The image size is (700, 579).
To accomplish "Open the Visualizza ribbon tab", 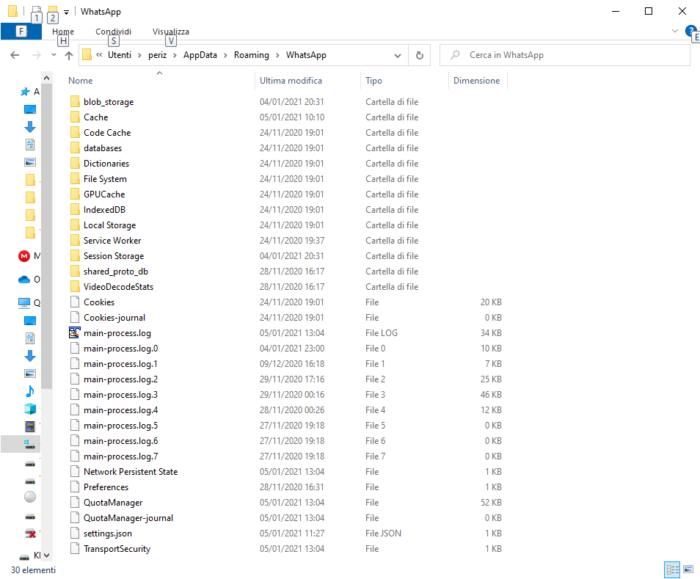I will pyautogui.click(x=171, y=32).
